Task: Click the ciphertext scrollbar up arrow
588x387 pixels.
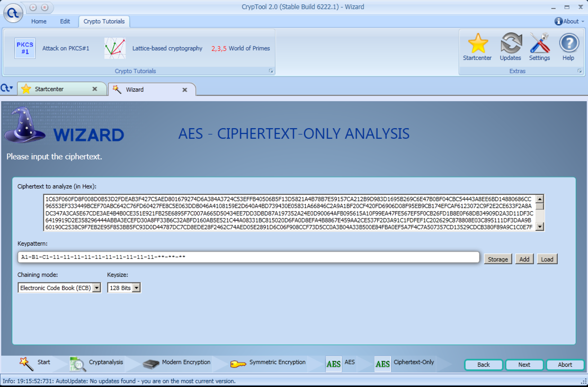Action: (540, 199)
